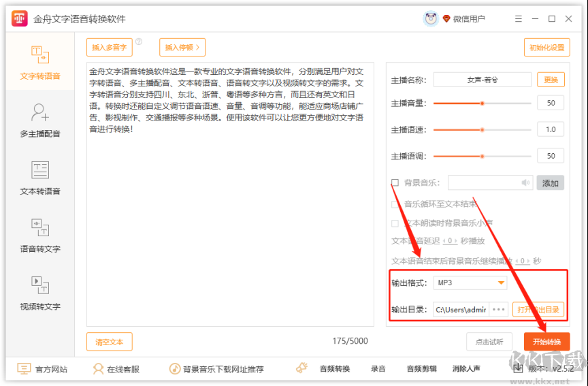Viewport: 588px width, 386px height.
Task: Click the 背景音乐继续播放 seconds stepper
Action: point(523,261)
